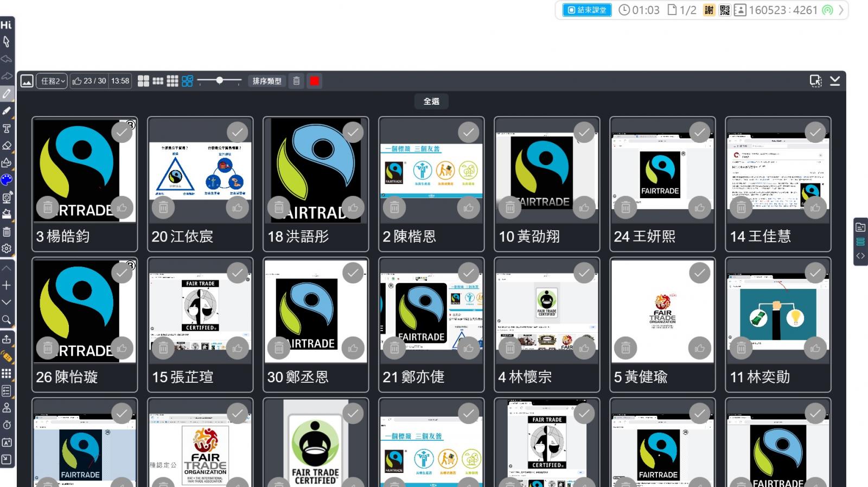
Task: Select the eraser tool
Action: pyautogui.click(x=7, y=146)
